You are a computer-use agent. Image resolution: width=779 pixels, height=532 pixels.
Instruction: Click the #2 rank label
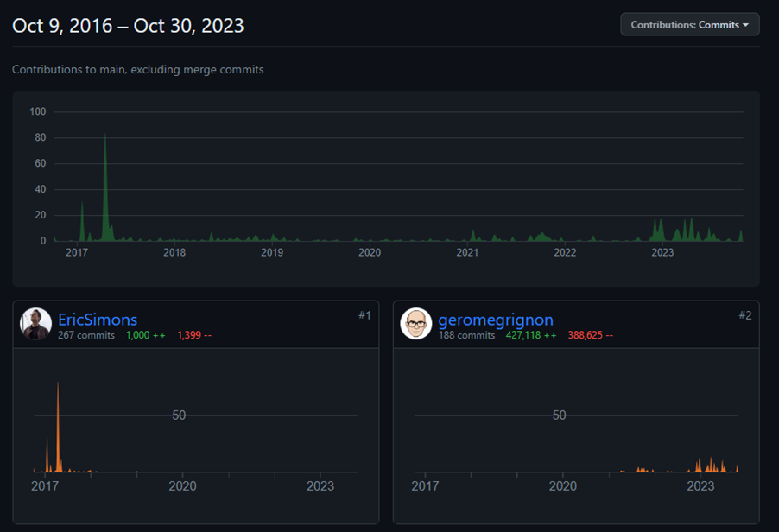click(744, 315)
